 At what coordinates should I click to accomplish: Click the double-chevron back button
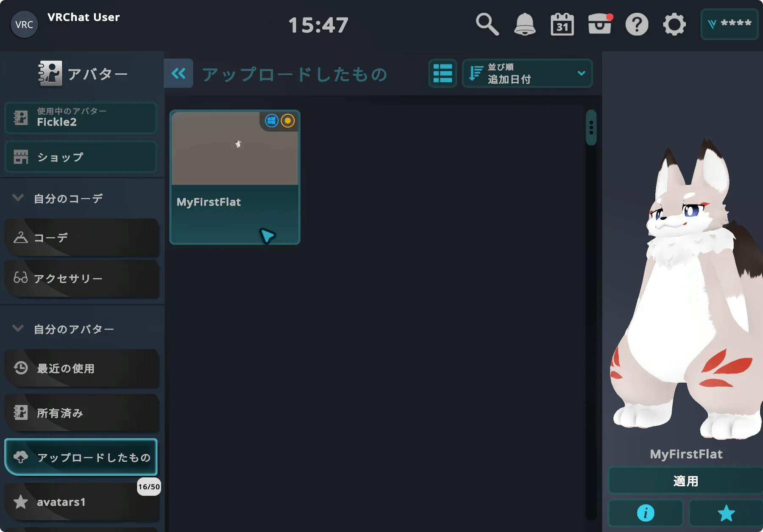[178, 73]
